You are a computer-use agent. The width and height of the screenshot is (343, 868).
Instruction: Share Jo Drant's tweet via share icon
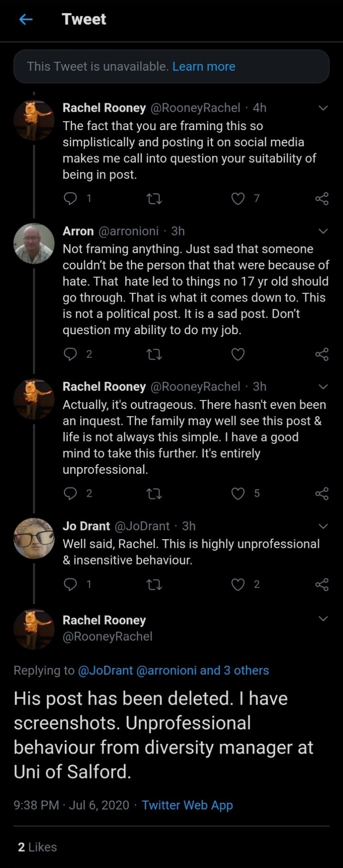(322, 584)
